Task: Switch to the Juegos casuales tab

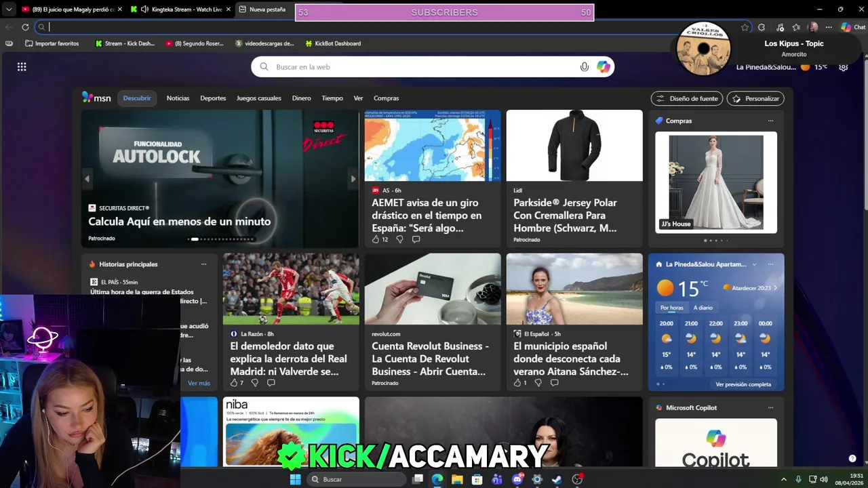Action: click(x=258, y=98)
